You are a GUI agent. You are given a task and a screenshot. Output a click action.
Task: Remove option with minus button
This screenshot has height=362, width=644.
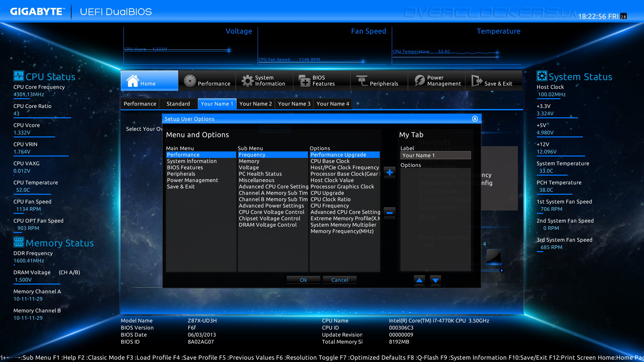(389, 213)
